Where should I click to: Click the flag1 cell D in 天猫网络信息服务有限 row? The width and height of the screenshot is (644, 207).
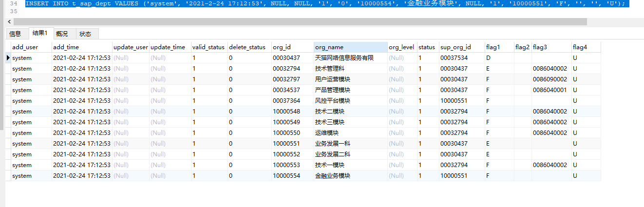pos(499,58)
